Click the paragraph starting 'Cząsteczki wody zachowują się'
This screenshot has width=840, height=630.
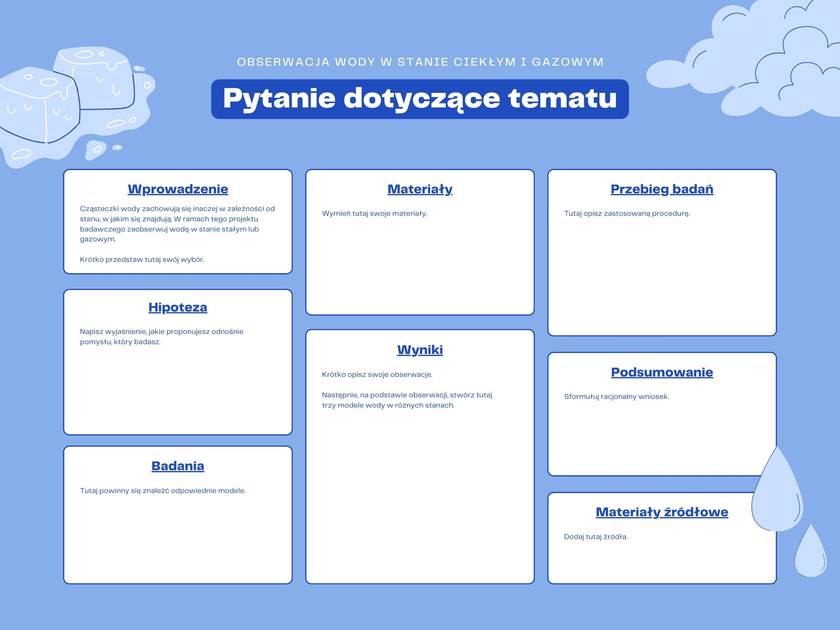(x=177, y=224)
